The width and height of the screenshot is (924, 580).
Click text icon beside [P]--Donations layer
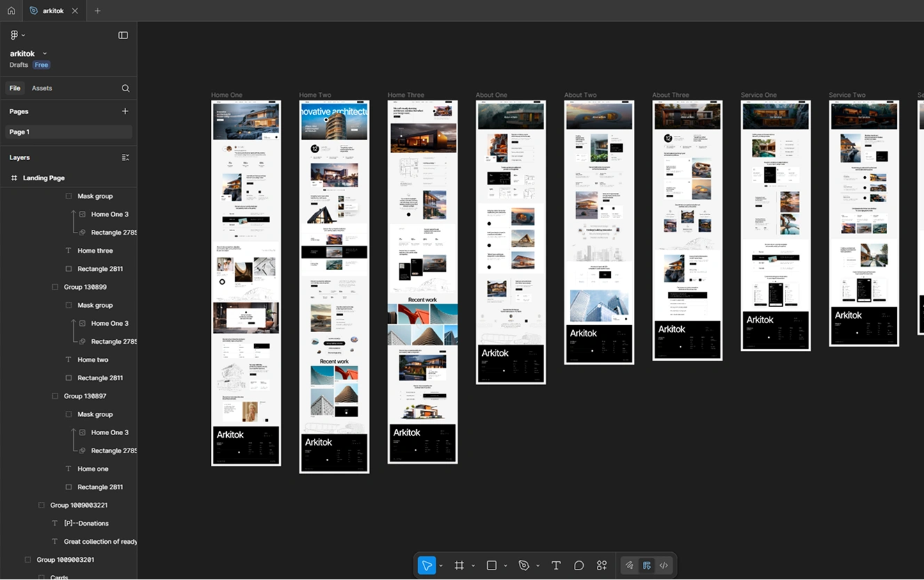(55, 524)
